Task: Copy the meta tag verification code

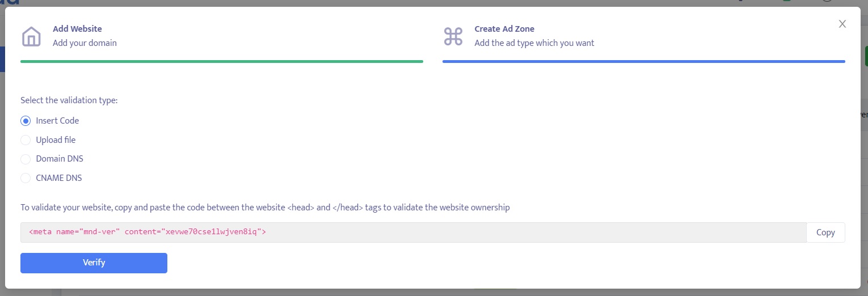Action: pyautogui.click(x=825, y=232)
